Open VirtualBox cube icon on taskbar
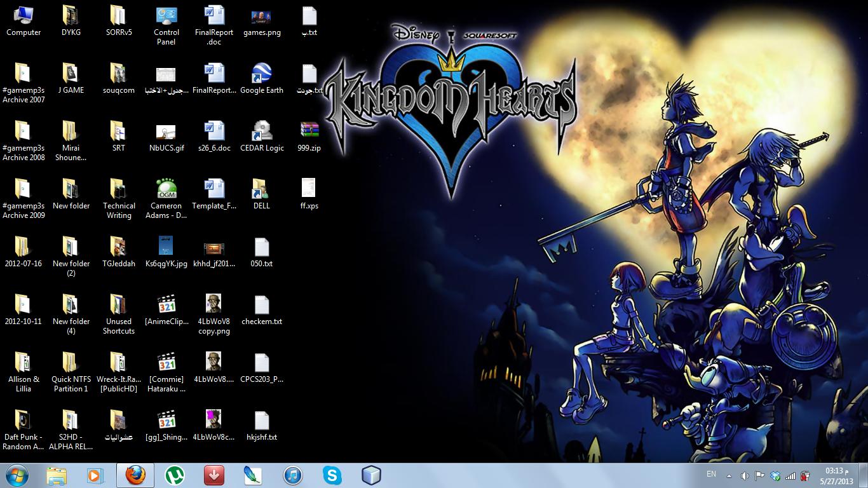Screen dimensions: 868x488 tap(371, 475)
